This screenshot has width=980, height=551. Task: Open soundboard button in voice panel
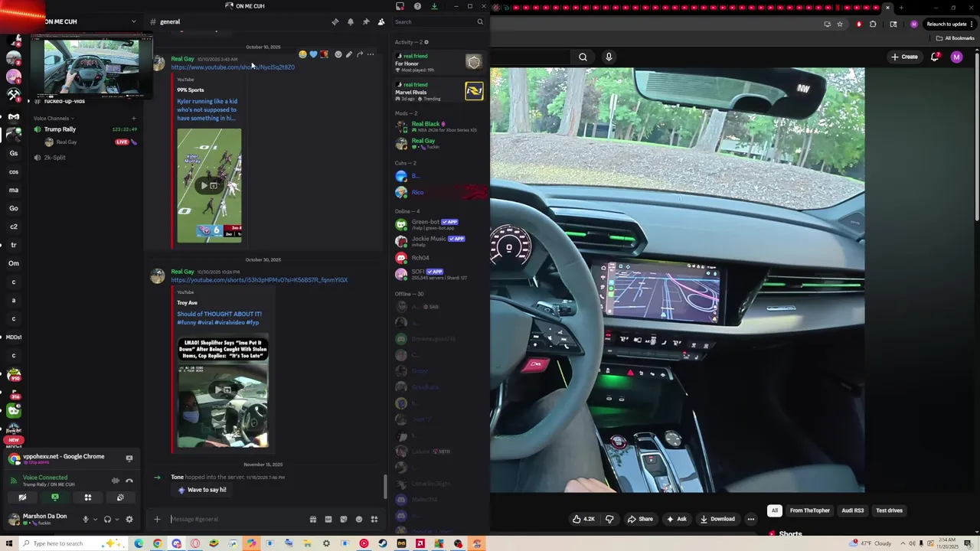pos(121,497)
